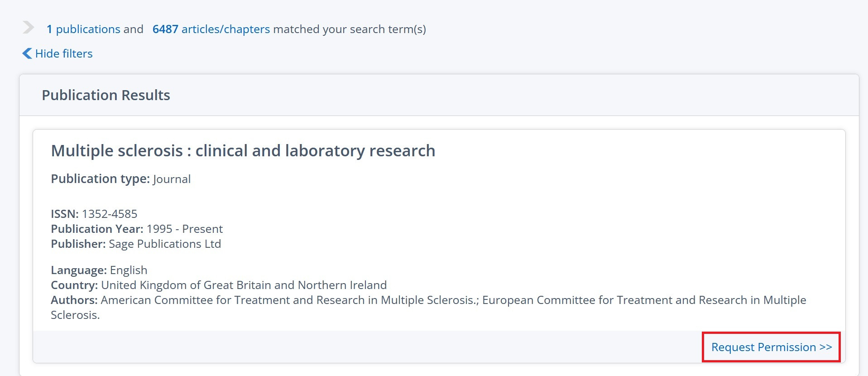Screen dimensions: 868x376
Task: Click the 'Authors:' bold label
Action: (x=74, y=300)
